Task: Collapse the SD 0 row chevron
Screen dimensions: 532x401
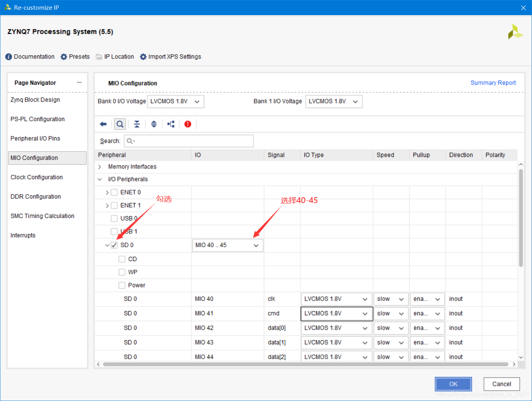Action: pos(107,245)
